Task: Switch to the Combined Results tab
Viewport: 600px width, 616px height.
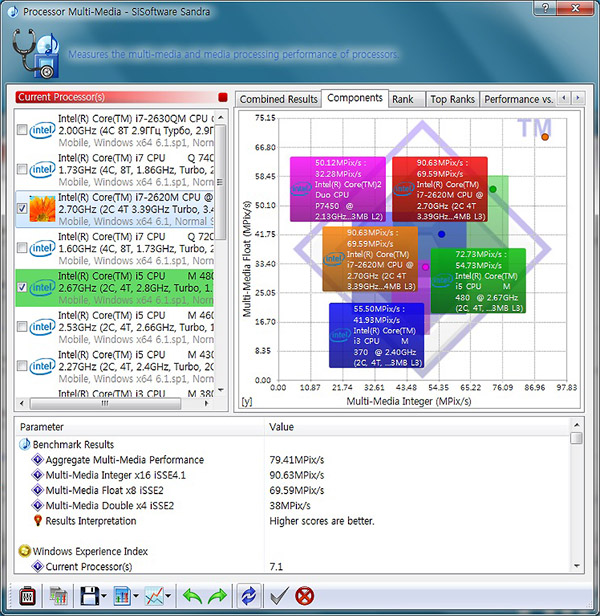Action: click(x=279, y=99)
